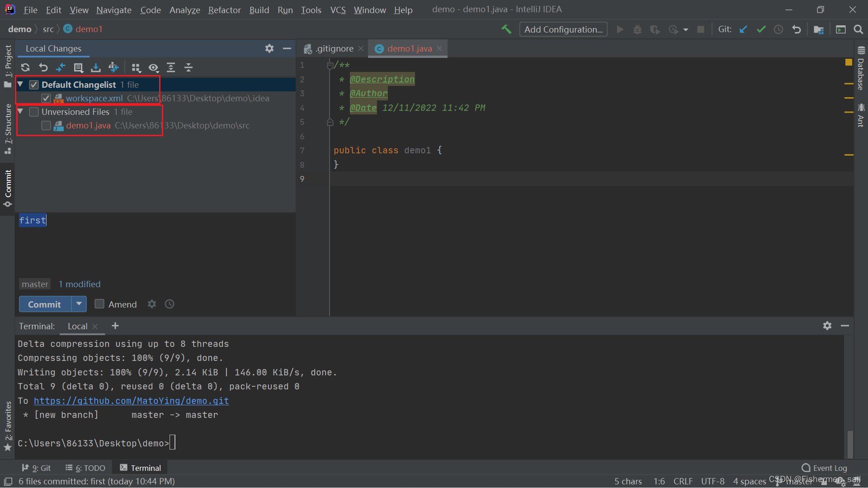Click the Refresh changes icon

25,68
